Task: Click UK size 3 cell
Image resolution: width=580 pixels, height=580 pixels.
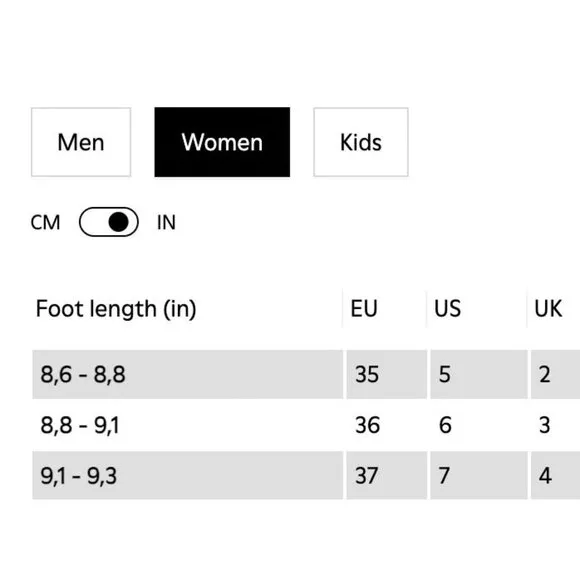Action: [x=555, y=425]
